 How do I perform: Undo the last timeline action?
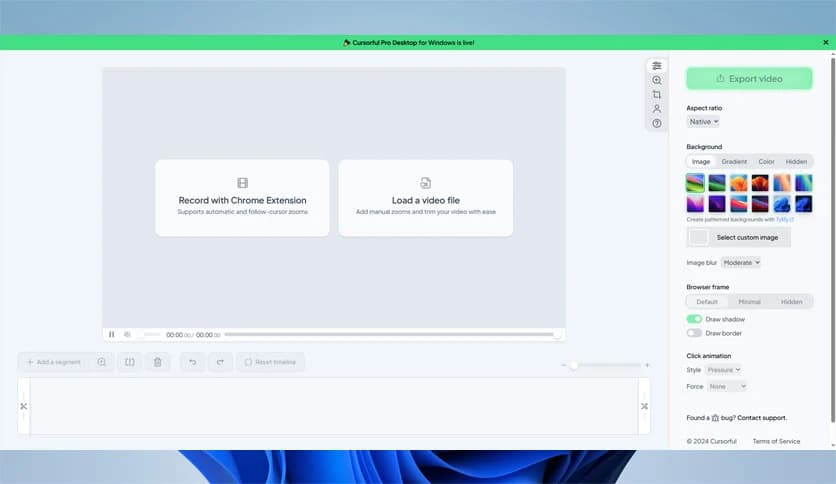(x=192, y=362)
